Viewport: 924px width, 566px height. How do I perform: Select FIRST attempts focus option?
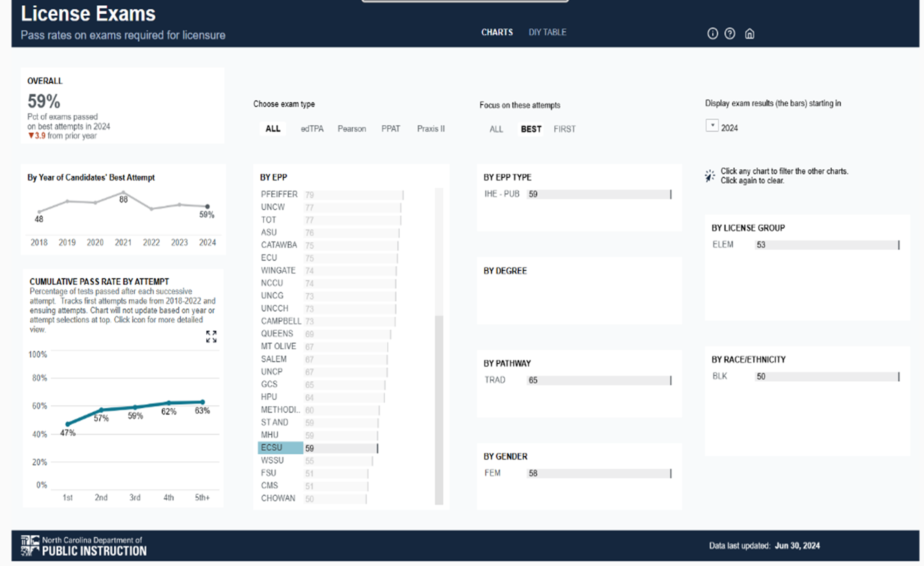coord(564,129)
